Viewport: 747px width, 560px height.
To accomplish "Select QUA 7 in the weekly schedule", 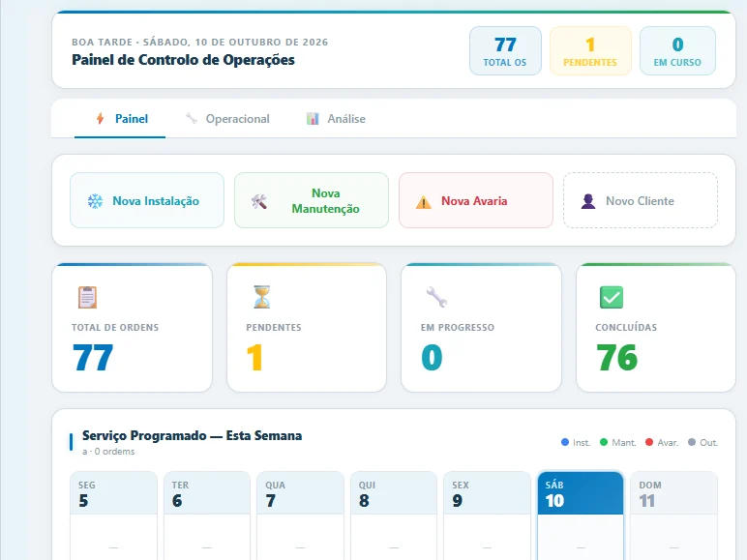I will (300, 516).
